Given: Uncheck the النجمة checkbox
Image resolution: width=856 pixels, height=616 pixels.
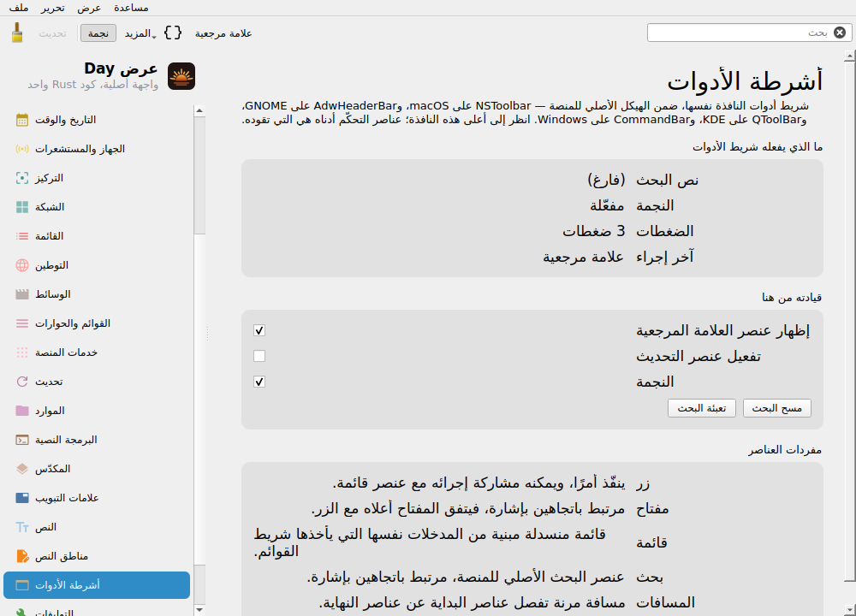Looking at the screenshot, I should pos(259,382).
